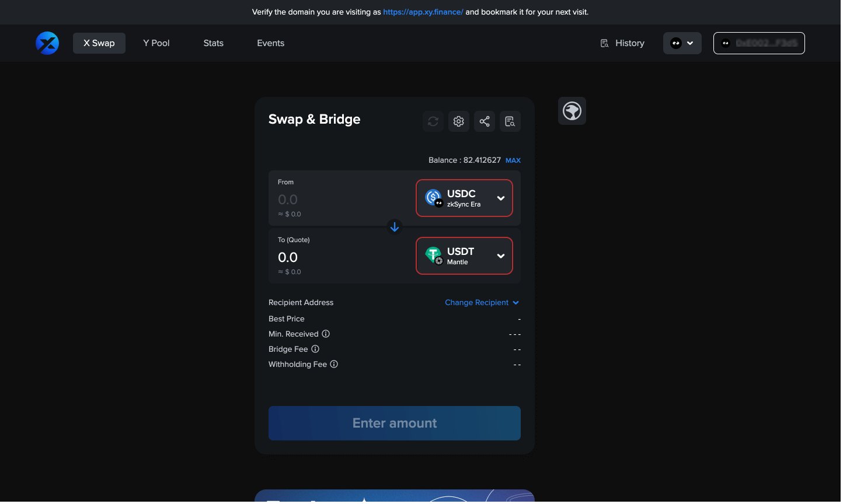Show Min. Received info tooltip icon
This screenshot has height=504, width=864.
click(326, 334)
